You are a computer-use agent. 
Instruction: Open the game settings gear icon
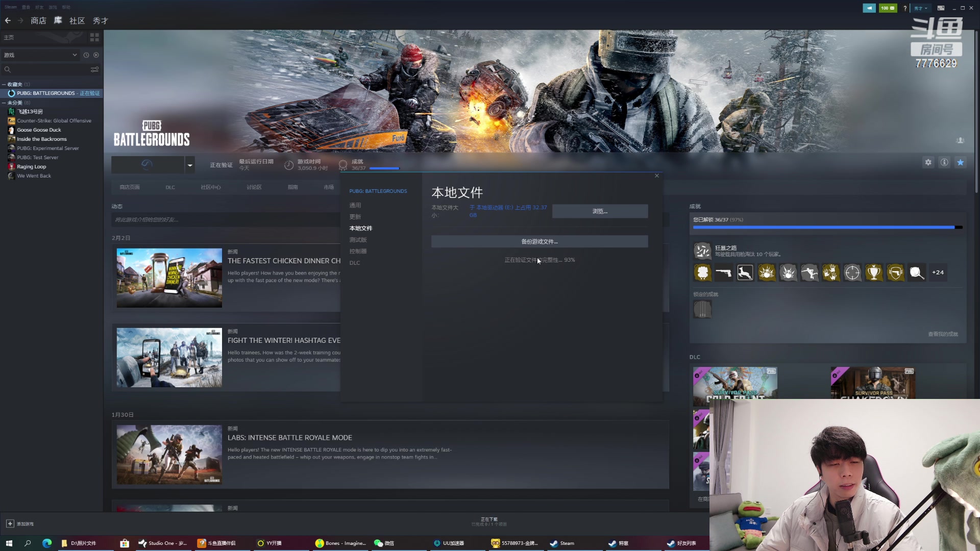pos(928,162)
